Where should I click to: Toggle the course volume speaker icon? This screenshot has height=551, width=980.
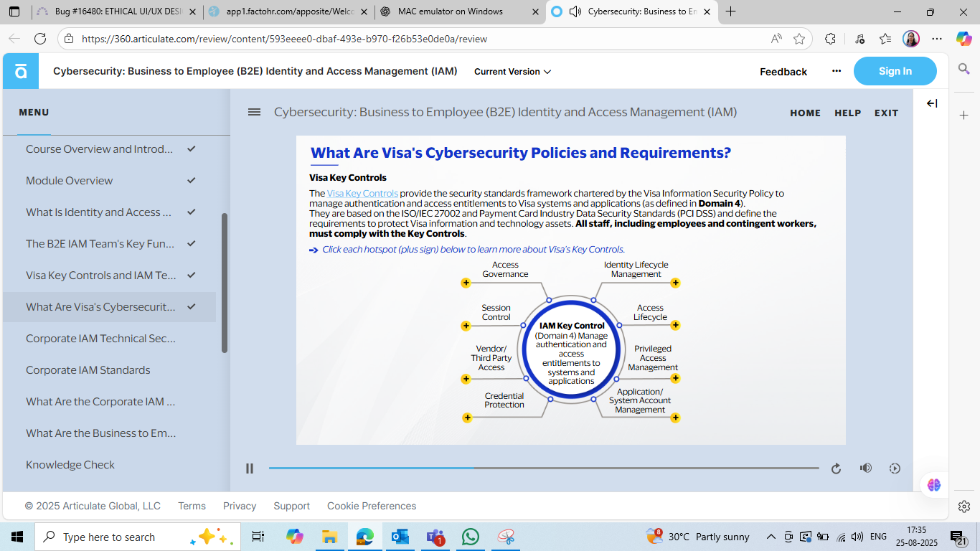pos(866,468)
